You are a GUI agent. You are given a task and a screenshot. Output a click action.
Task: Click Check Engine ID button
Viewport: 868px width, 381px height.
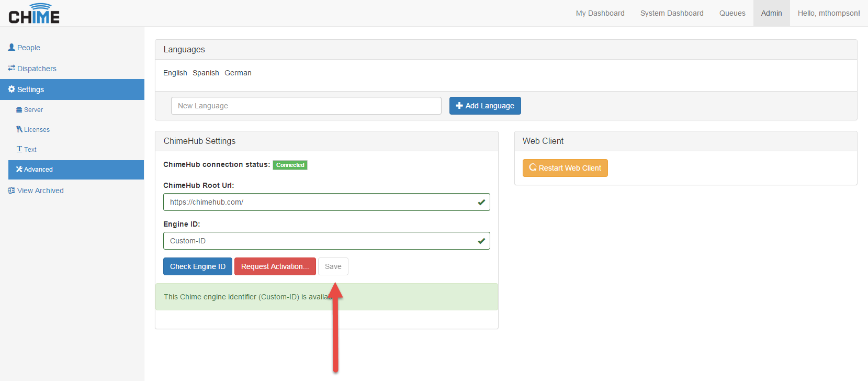198,266
